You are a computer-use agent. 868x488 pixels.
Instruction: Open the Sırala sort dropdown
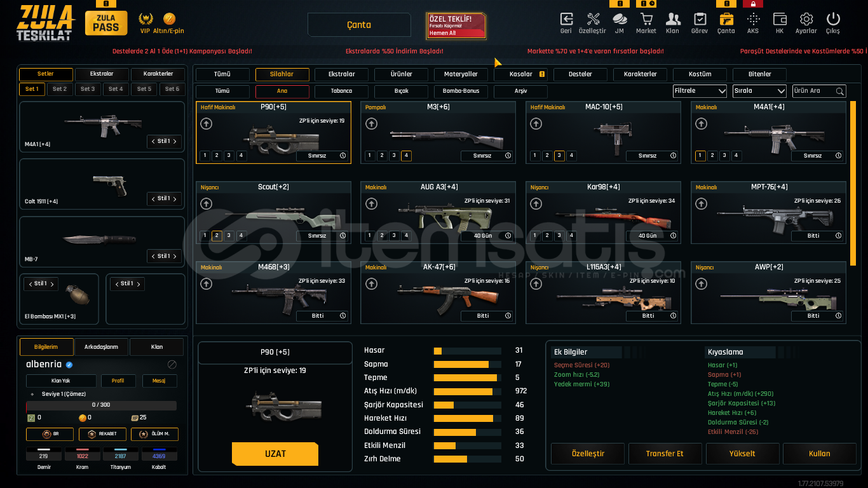click(759, 91)
